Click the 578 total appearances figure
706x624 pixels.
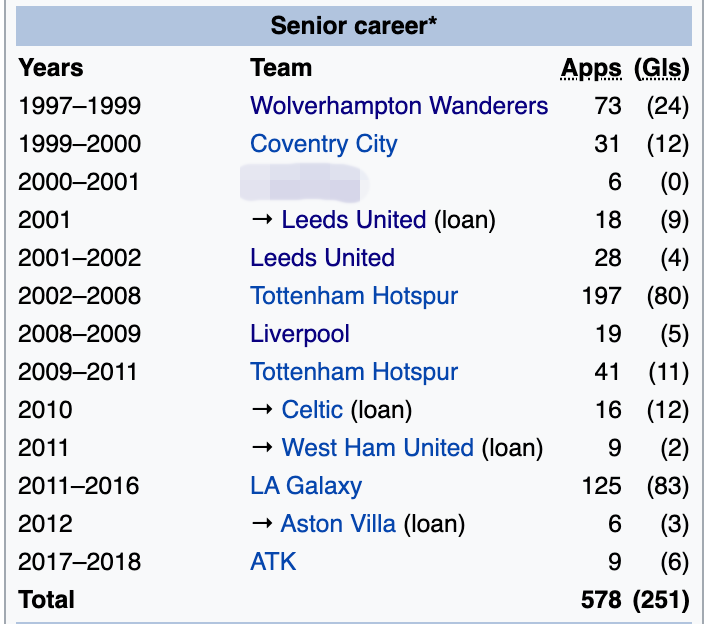click(x=601, y=600)
